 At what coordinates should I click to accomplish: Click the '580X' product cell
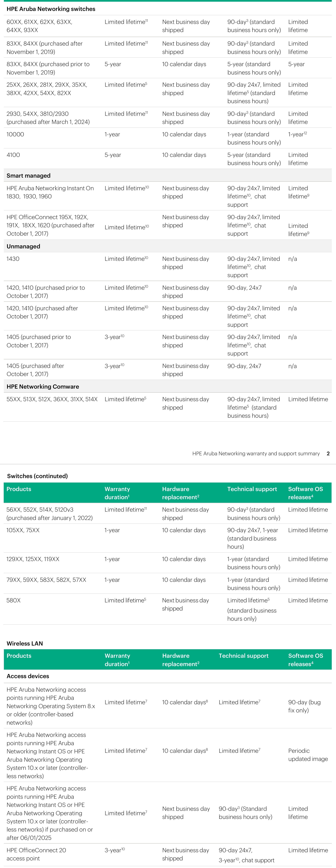pyautogui.click(x=14, y=601)
